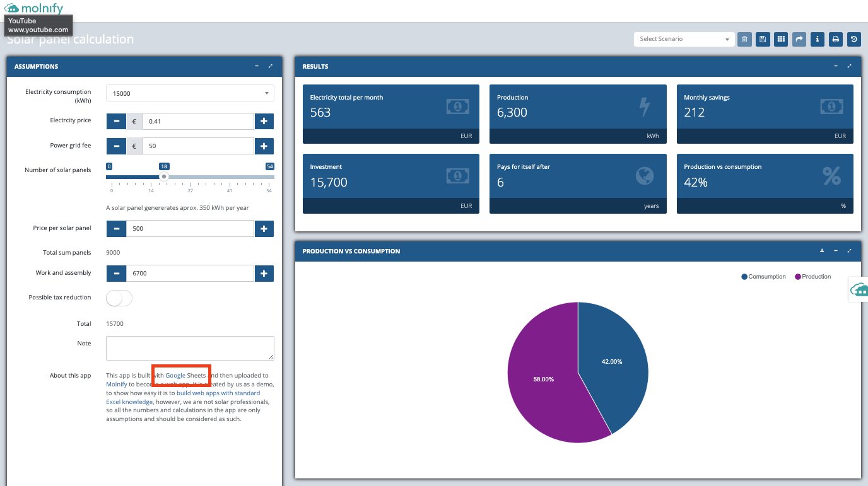Screen dimensions: 868x486
Task: Minimize the Production vs Consumption panel
Action: pyautogui.click(x=835, y=250)
